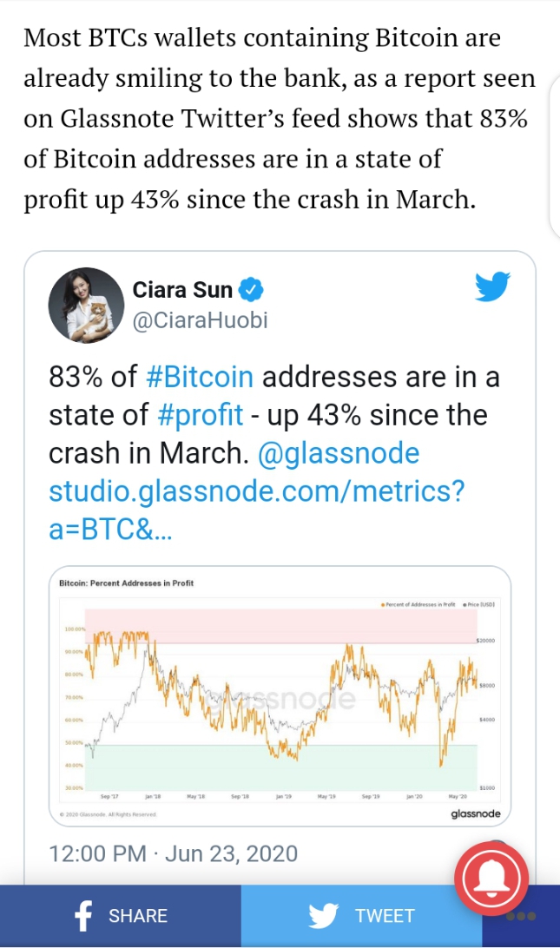Open the three-dots more sharing options
The height and width of the screenshot is (948, 560).
(x=520, y=917)
